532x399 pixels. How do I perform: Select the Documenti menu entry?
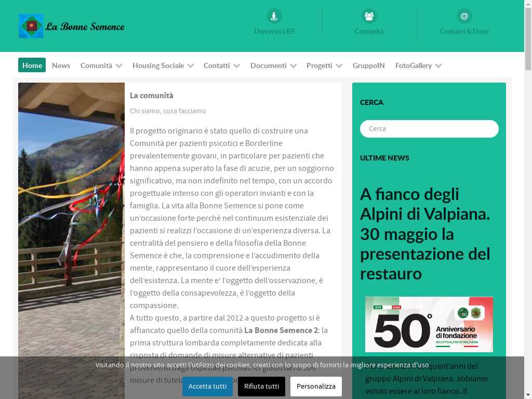[x=269, y=65]
